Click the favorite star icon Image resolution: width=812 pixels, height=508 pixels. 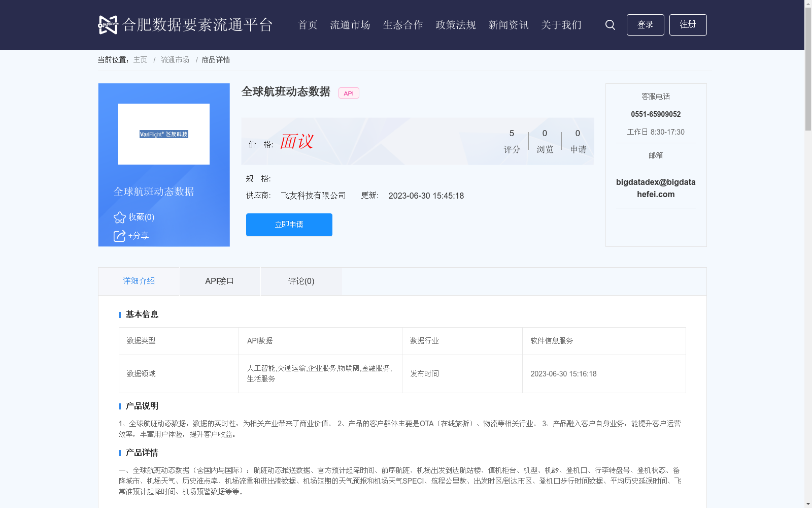click(x=120, y=217)
